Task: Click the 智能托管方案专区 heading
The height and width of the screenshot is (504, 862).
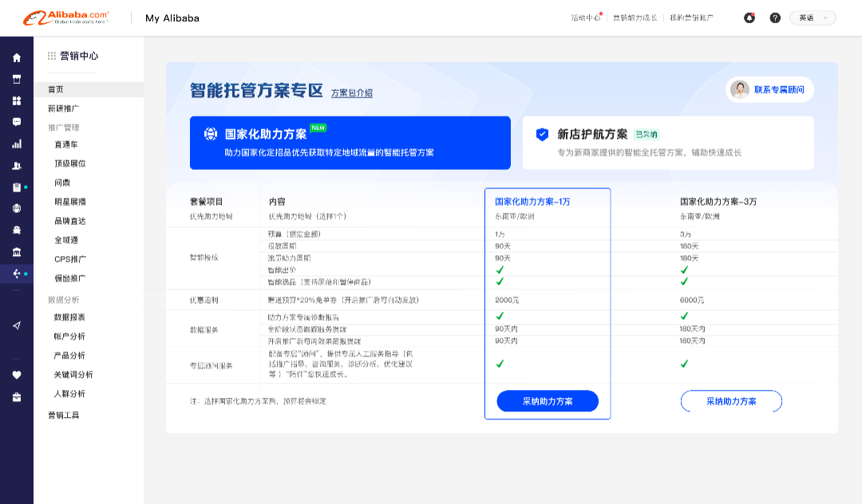Action: coord(256,90)
